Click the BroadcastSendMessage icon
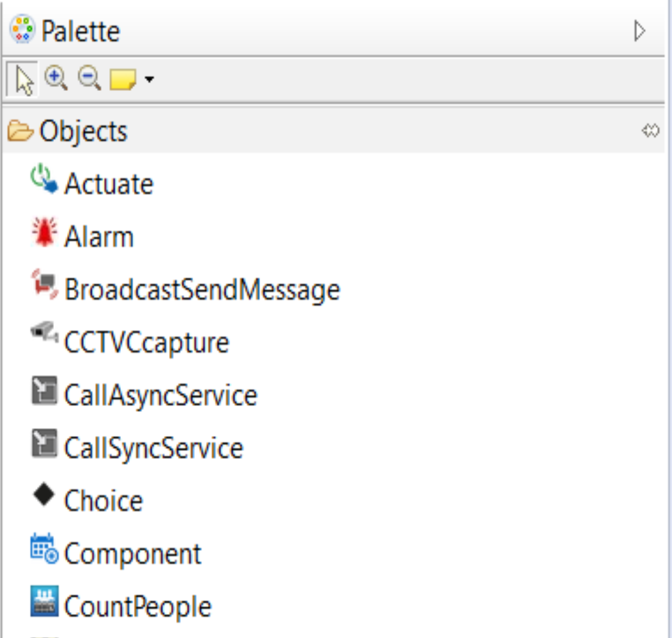This screenshot has height=638, width=672. click(x=44, y=285)
